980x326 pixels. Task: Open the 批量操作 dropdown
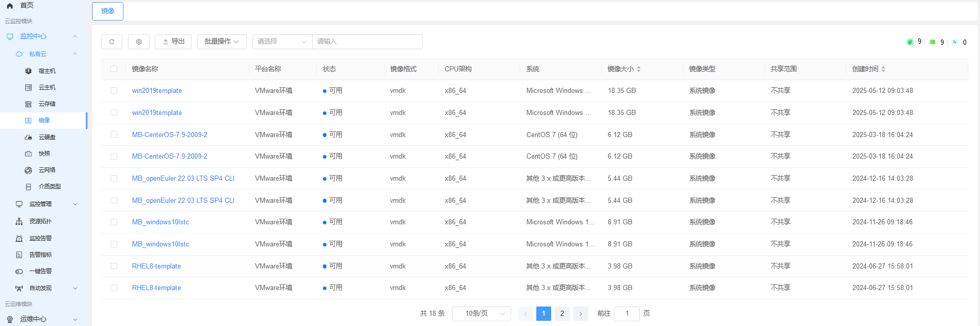tap(222, 42)
